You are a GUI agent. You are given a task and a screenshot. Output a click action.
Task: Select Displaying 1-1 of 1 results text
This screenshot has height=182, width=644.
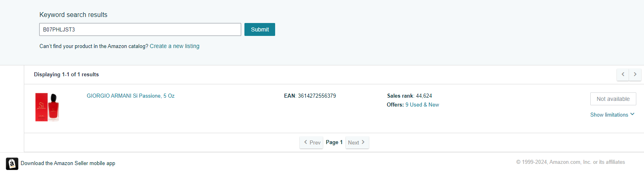pos(66,74)
